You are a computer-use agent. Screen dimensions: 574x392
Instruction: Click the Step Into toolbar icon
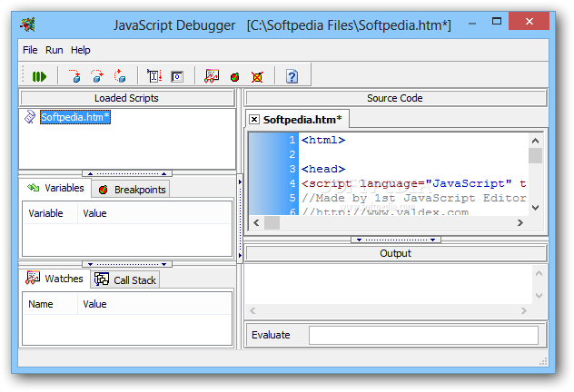point(75,76)
